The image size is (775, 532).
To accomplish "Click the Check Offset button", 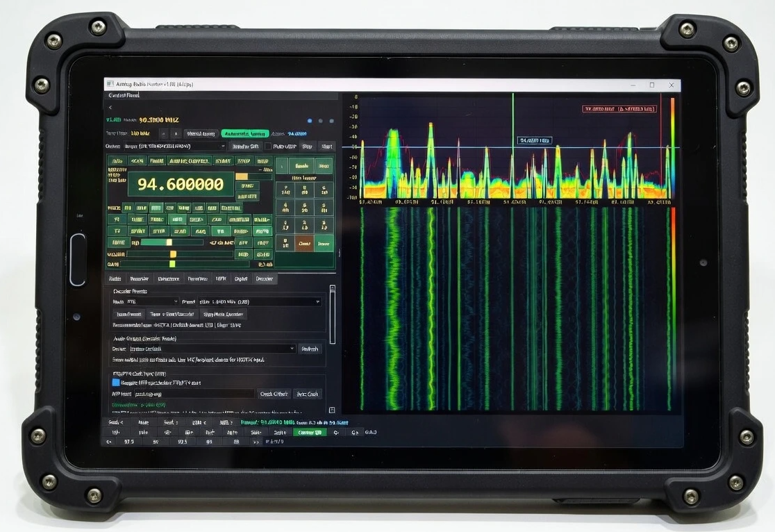I will [x=274, y=394].
